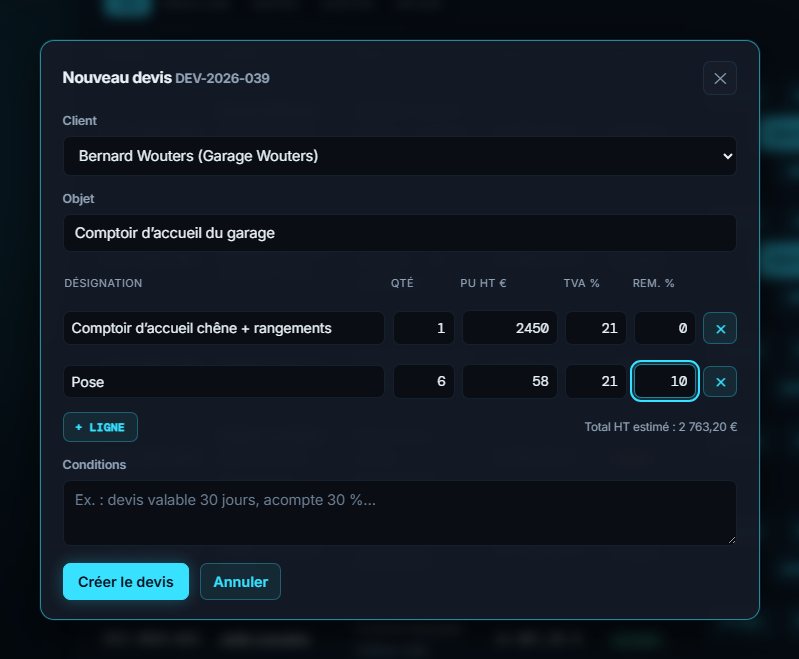Open the Client dropdown Bernard Wouters
The width and height of the screenshot is (799, 659).
tap(400, 155)
